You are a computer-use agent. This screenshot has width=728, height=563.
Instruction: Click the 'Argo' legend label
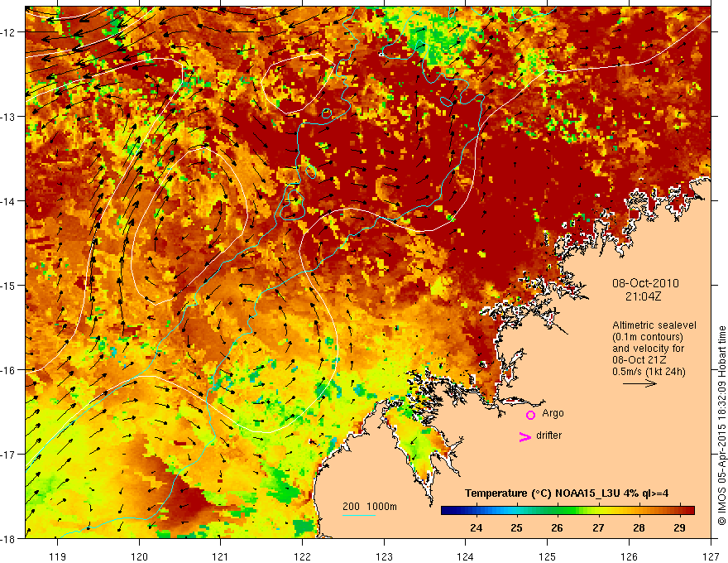[553, 413]
